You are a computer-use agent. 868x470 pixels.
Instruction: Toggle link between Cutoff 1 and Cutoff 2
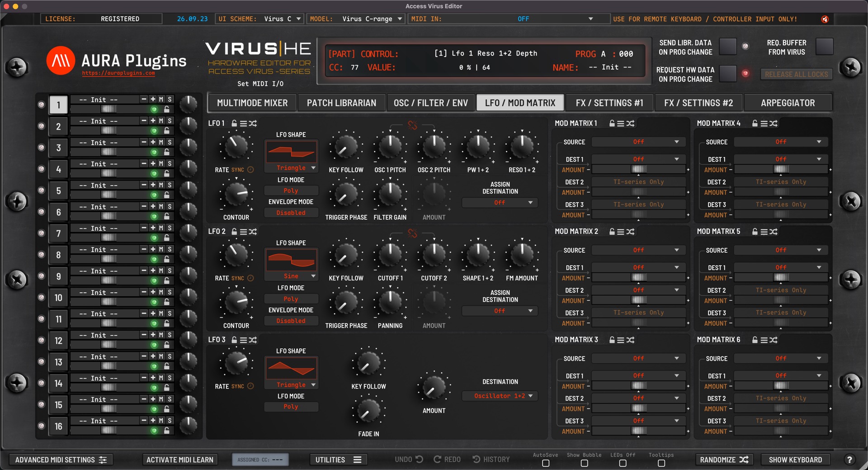pos(412,233)
